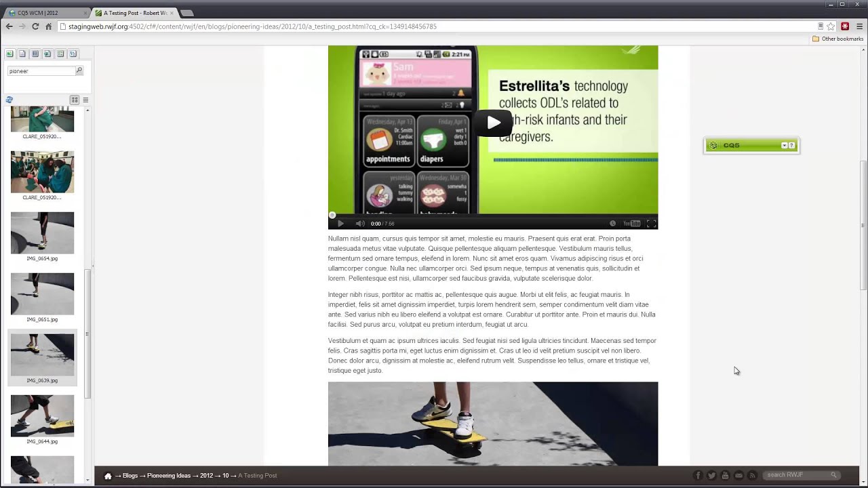The image size is (868, 488).
Task: Click the content finder search field containing pioneer
Action: point(41,70)
